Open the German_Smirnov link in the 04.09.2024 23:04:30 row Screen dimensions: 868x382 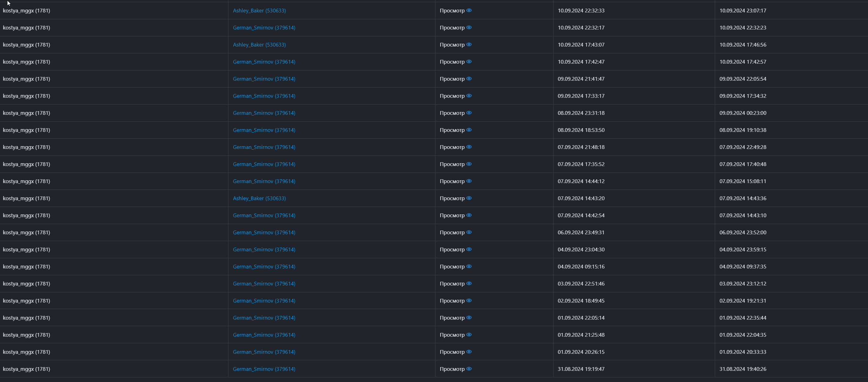click(x=264, y=250)
